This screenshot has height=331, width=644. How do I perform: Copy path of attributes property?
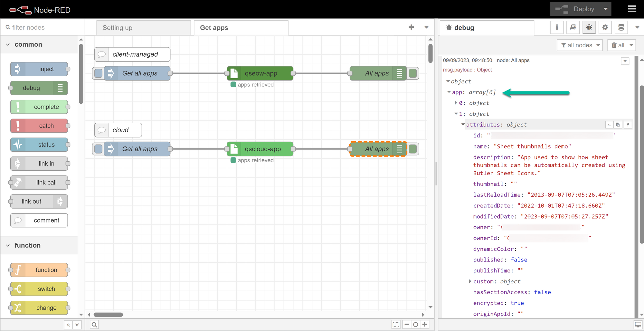tap(609, 125)
